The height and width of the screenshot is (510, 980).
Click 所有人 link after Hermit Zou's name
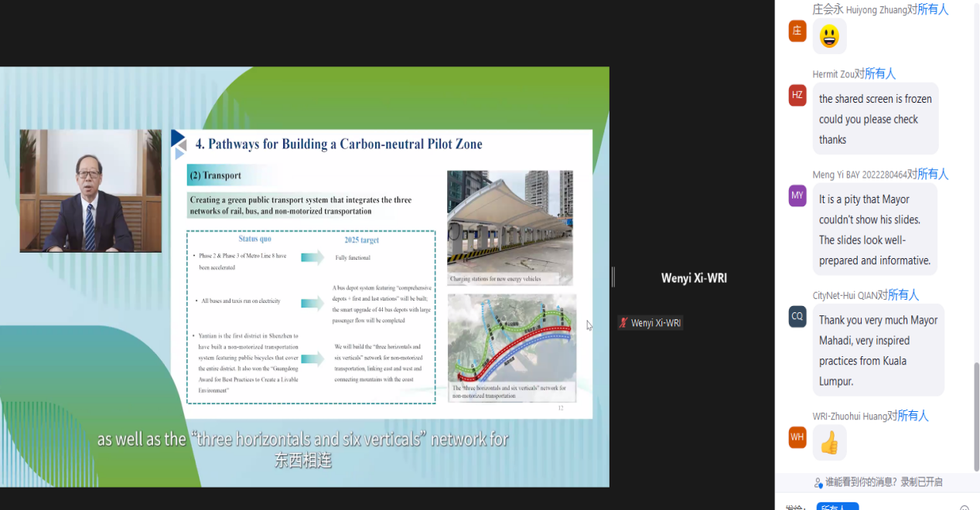[x=880, y=73]
